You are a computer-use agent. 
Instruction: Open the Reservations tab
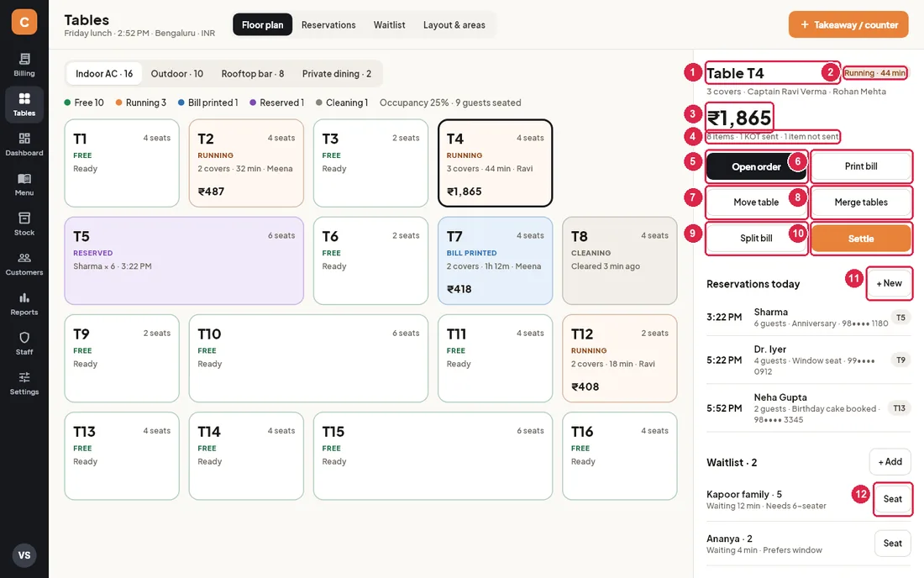[x=328, y=24]
